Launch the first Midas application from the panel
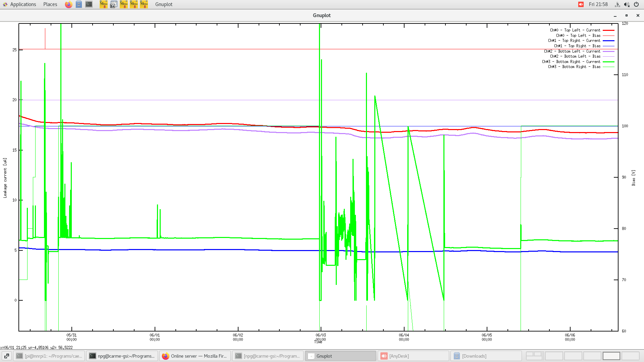 click(103, 4)
